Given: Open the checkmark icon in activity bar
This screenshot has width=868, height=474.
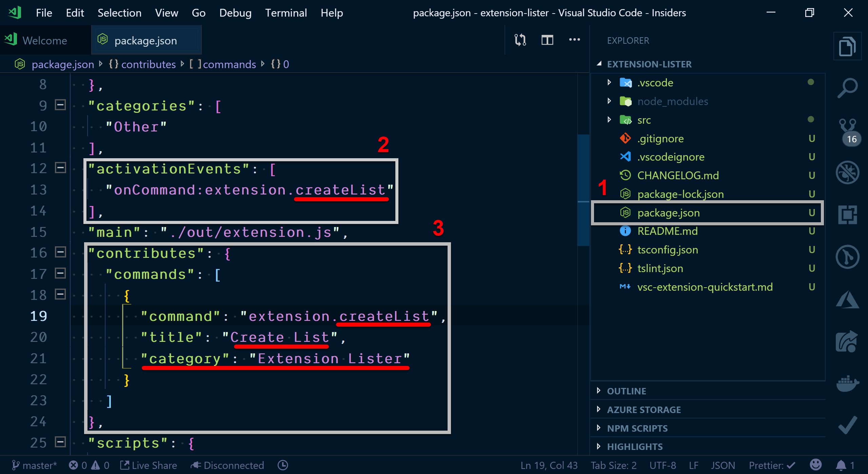Looking at the screenshot, I should [x=847, y=425].
